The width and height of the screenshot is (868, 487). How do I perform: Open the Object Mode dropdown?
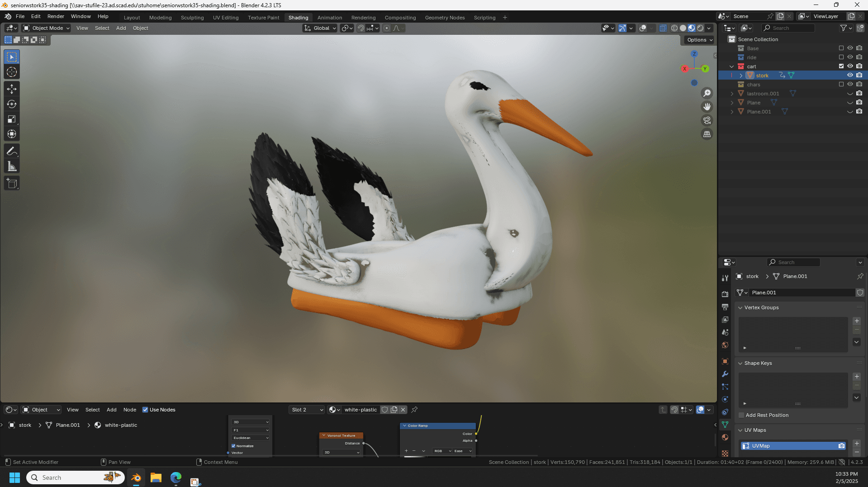click(x=47, y=28)
